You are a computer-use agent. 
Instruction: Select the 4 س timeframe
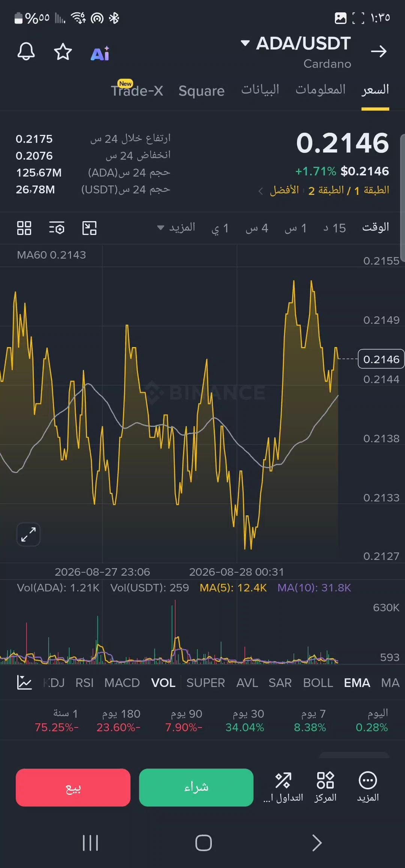point(257,228)
